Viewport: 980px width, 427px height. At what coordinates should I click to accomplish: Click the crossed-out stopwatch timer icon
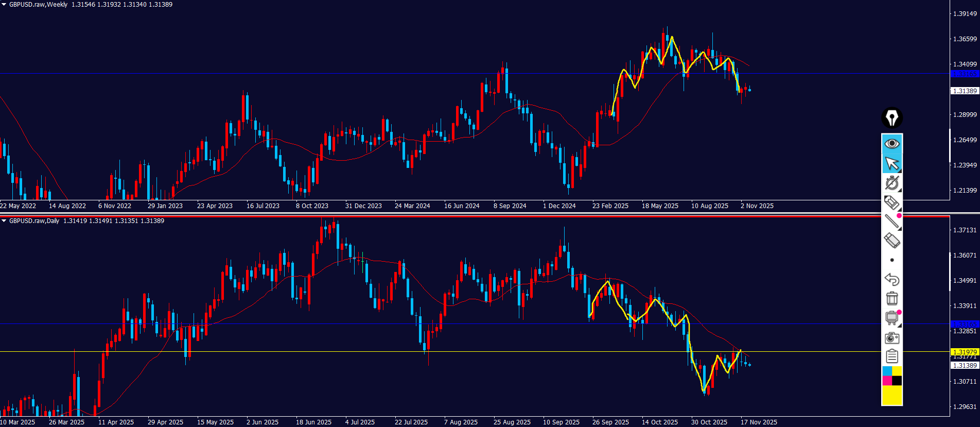(x=891, y=183)
